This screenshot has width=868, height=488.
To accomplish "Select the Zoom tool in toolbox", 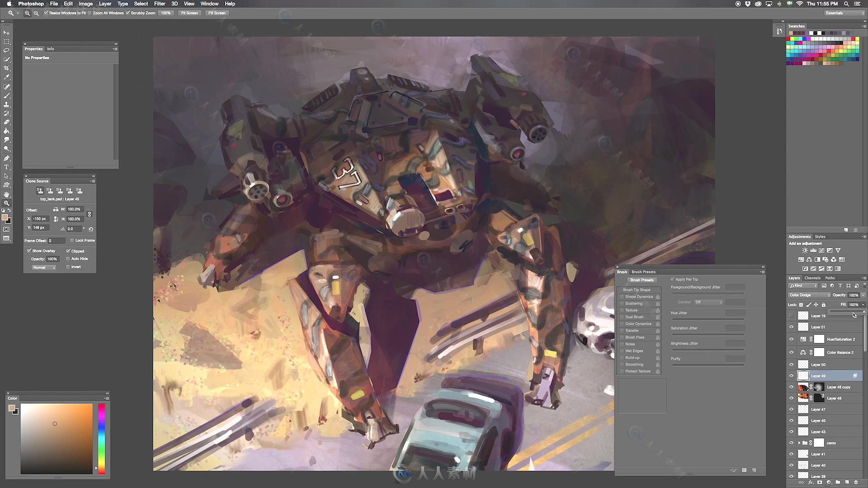I will [6, 203].
